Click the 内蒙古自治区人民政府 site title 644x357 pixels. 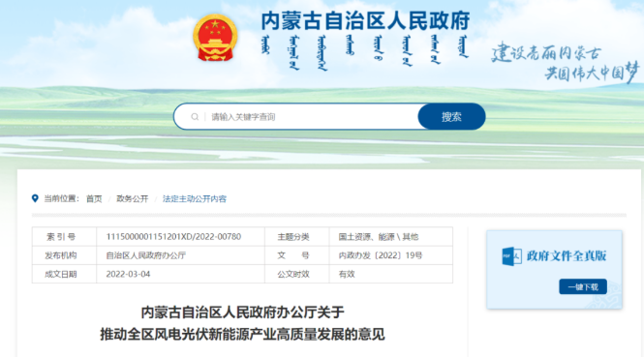point(365,20)
